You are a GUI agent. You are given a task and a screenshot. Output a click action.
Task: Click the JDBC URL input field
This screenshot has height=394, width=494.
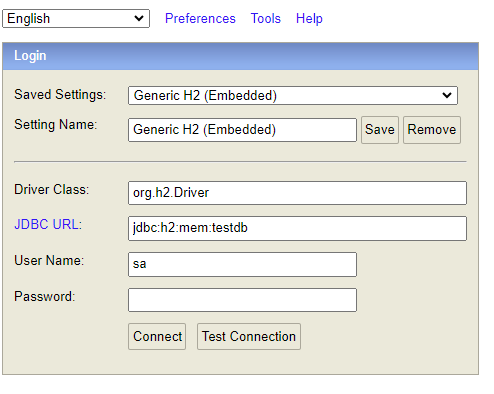pyautogui.click(x=297, y=228)
